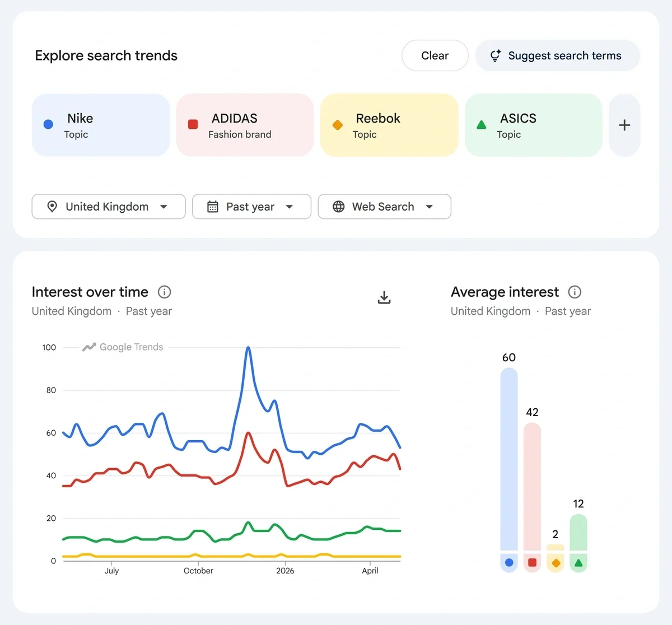Viewport: 672px width, 625px height.
Task: Click the Explore search trends heading
Action: tap(106, 55)
